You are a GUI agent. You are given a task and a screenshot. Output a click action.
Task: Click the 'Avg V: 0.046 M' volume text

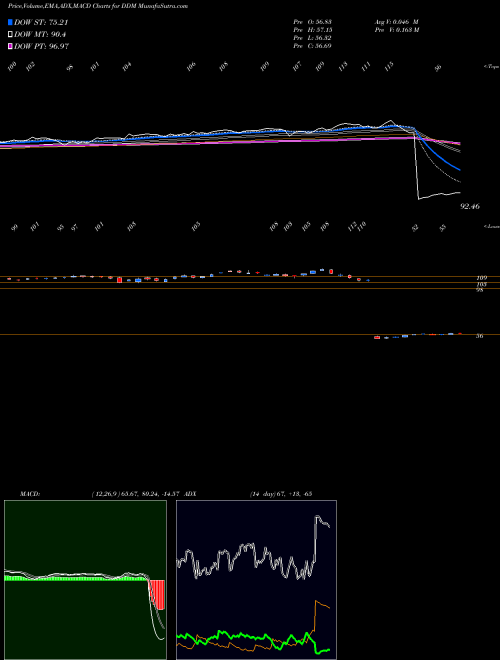point(396,21)
